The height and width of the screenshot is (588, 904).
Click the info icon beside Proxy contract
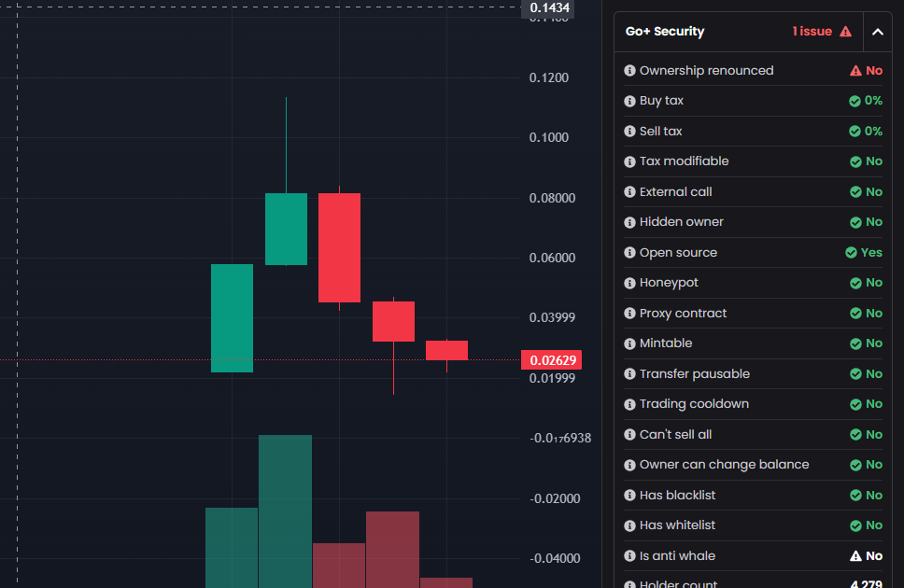[629, 313]
